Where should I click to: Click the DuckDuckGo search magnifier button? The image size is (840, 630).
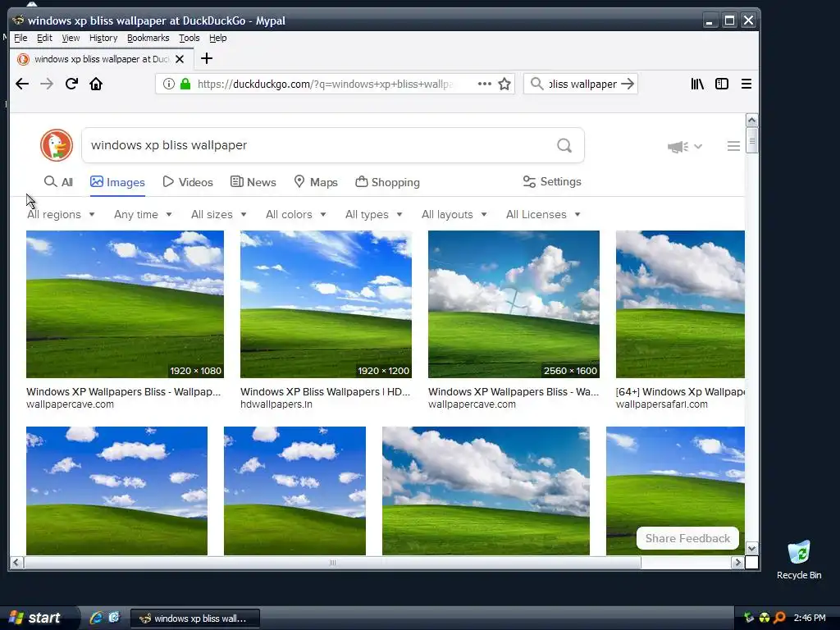[564, 145]
